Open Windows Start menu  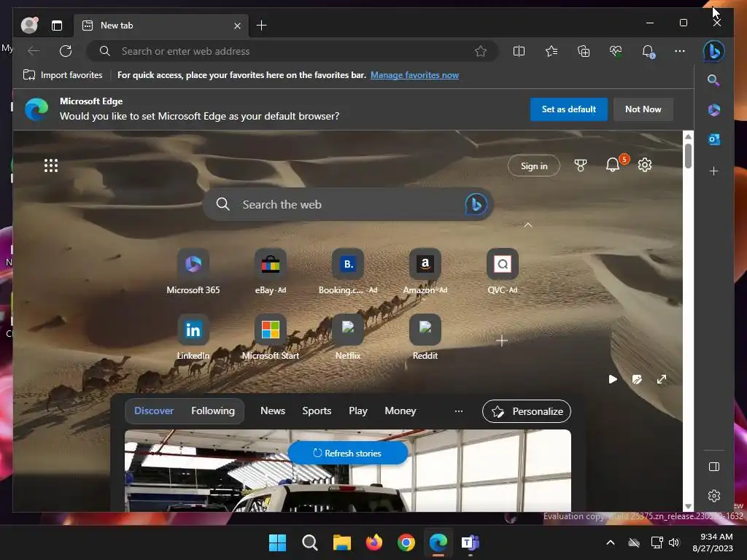[277, 542]
